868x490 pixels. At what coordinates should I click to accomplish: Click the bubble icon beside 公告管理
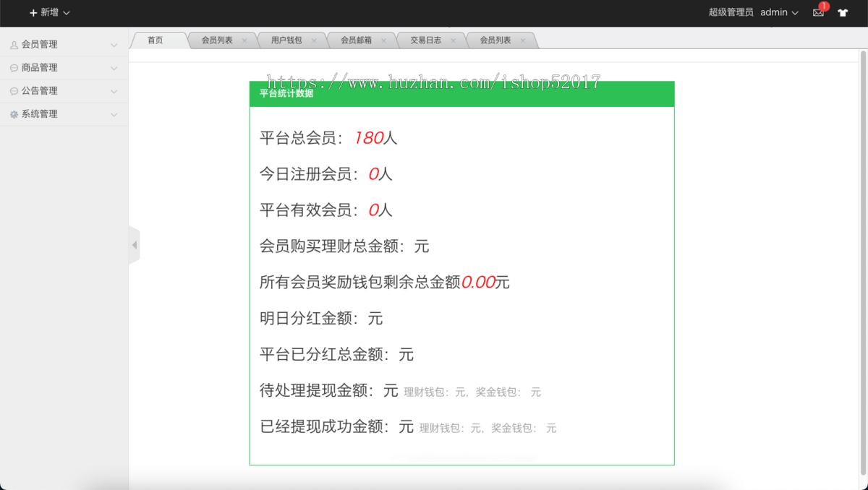coord(14,91)
